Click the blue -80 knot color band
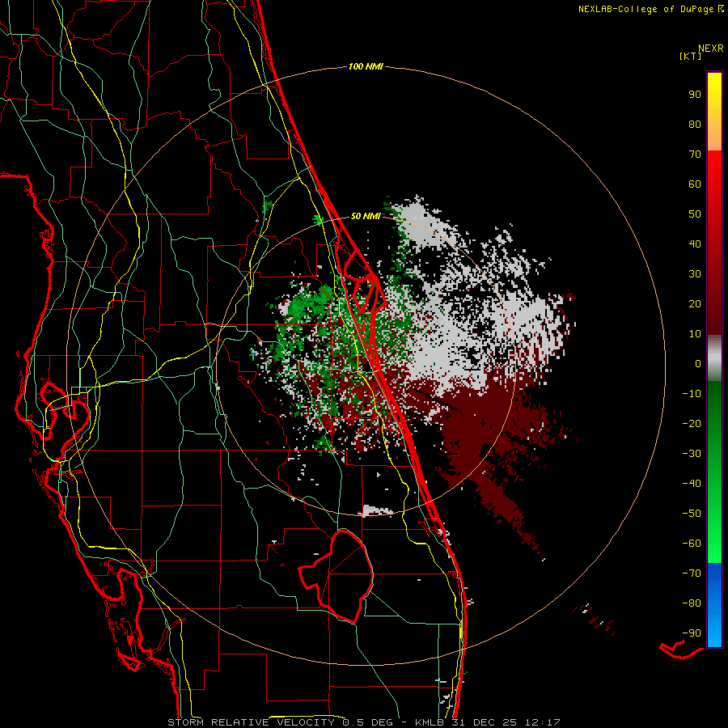Viewport: 728px width, 728px height. pyautogui.click(x=714, y=603)
